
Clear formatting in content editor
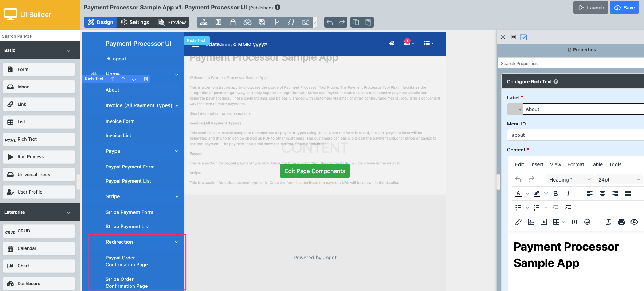(609, 222)
